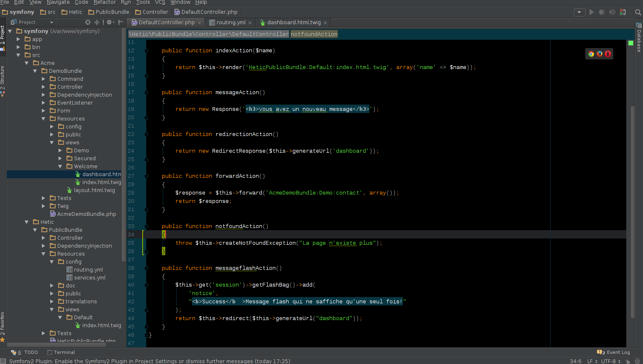Close the dashboard.html.twig tab
Screen dimensions: 643x364
325,23
